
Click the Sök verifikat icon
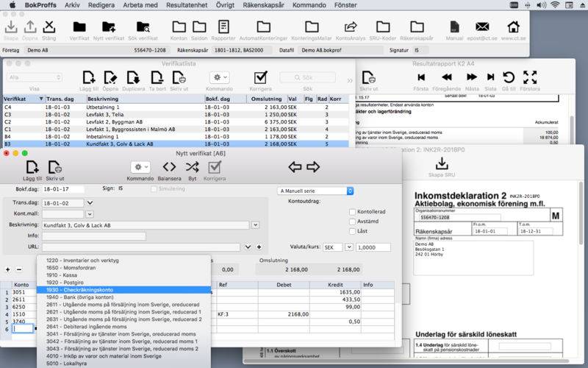coord(143,28)
